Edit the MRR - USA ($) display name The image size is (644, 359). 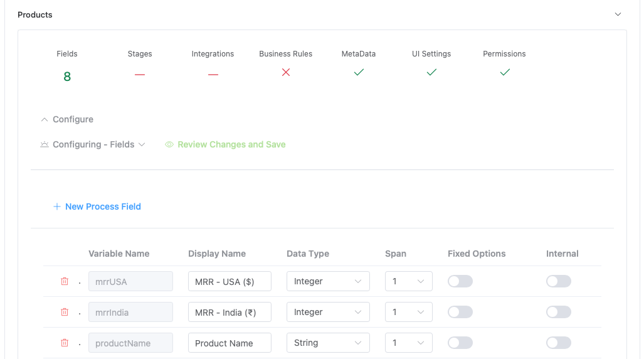click(x=230, y=281)
